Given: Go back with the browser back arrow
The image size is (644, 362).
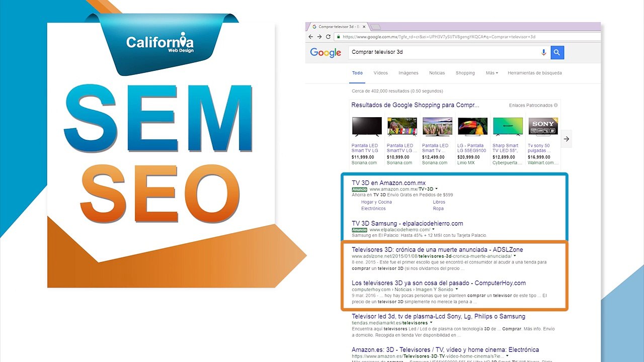Looking at the screenshot, I should pyautogui.click(x=311, y=37).
